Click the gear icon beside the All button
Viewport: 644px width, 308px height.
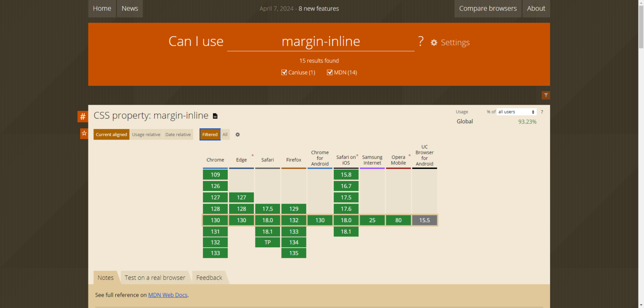tap(238, 135)
